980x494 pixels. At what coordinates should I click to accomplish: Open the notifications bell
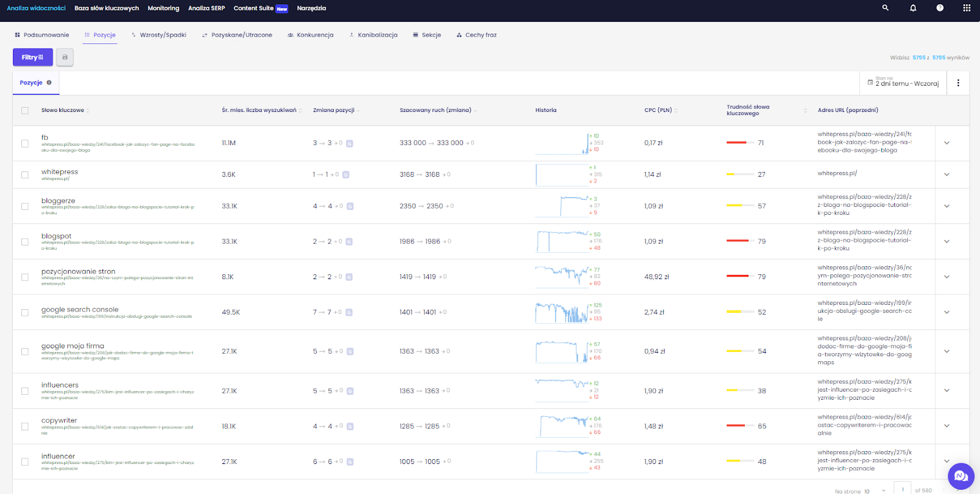coord(913,8)
